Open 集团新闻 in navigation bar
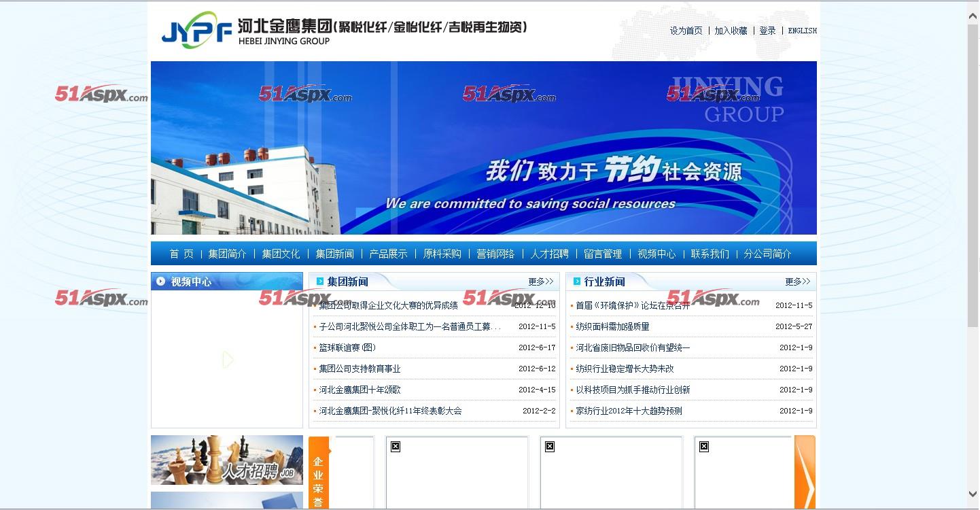 click(334, 254)
